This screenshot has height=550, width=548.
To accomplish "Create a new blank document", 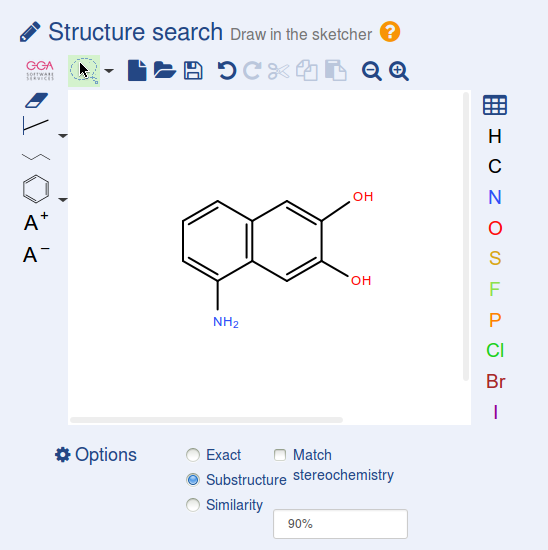I will click(x=137, y=71).
